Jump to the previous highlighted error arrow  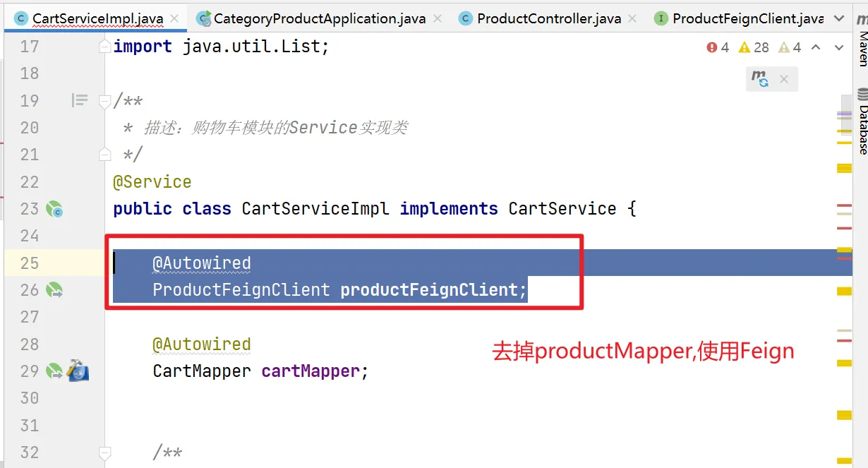(x=816, y=47)
